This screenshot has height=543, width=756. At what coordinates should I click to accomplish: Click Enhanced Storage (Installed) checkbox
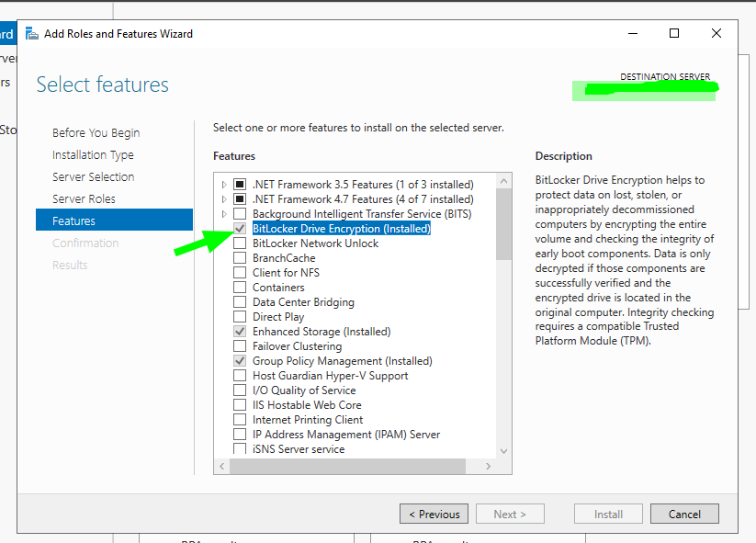(x=240, y=332)
